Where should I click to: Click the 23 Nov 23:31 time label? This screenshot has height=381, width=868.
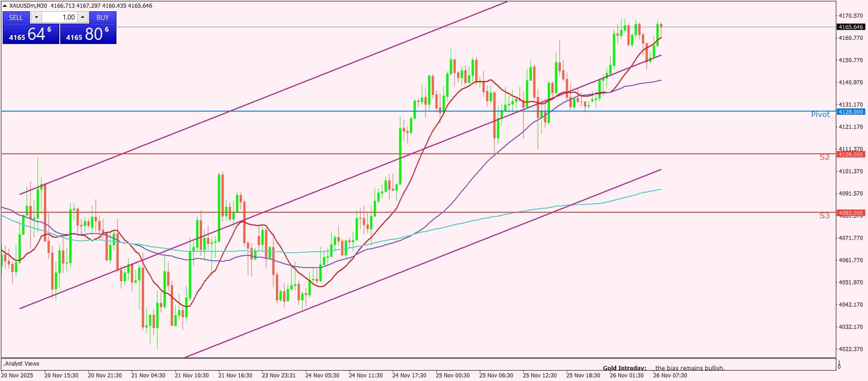coord(279,375)
